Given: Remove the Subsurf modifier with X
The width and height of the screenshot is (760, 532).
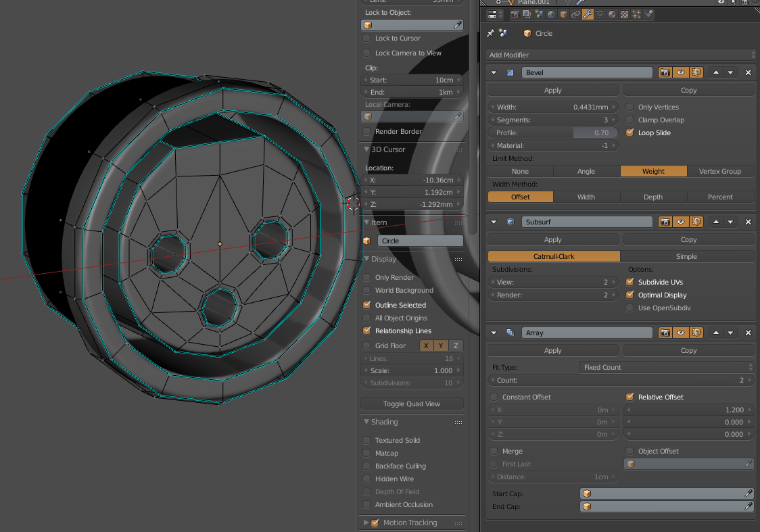Looking at the screenshot, I should (748, 222).
